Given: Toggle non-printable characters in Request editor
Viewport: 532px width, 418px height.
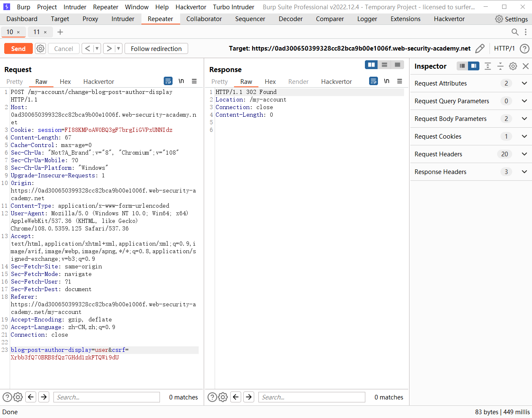Looking at the screenshot, I should coord(181,81).
